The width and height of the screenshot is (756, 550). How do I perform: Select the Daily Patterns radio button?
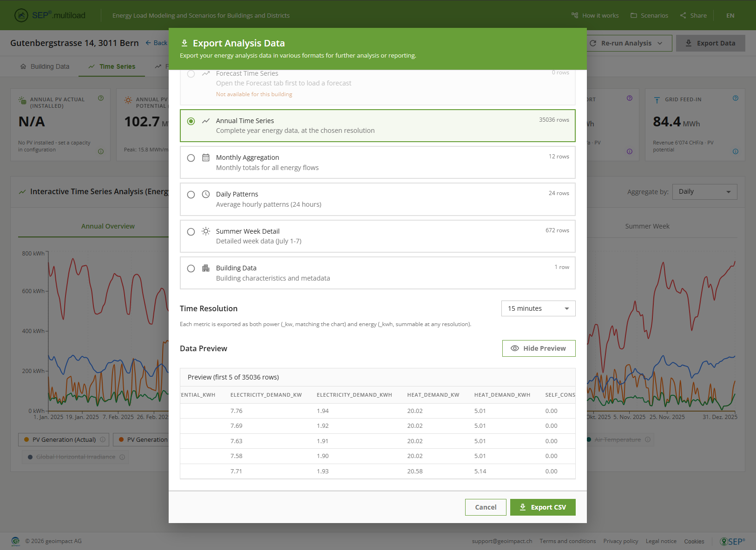click(x=191, y=195)
